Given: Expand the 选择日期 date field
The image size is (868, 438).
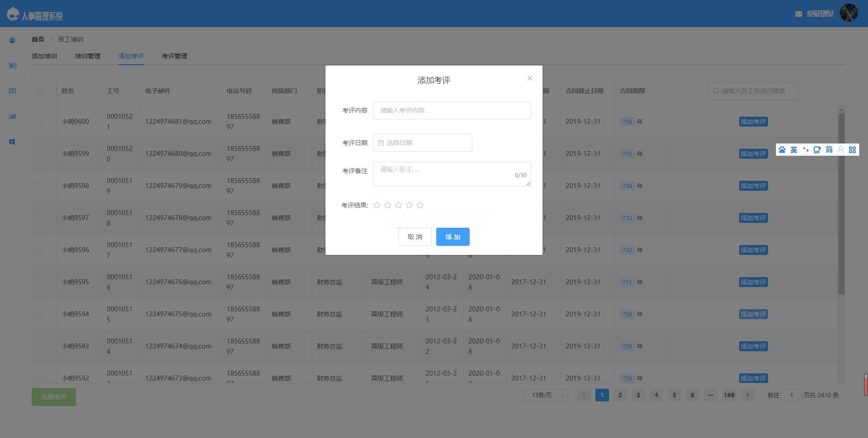Looking at the screenshot, I should [407, 143].
